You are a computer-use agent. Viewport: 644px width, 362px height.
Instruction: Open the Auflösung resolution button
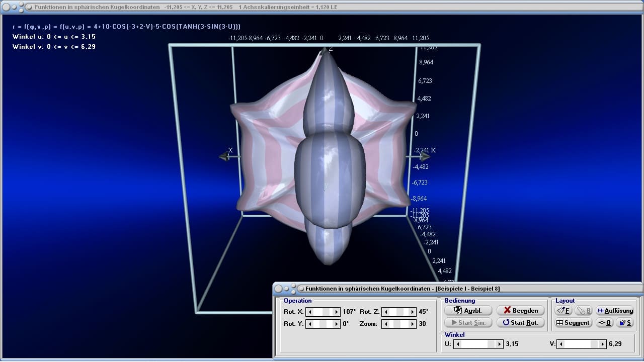[x=615, y=311]
